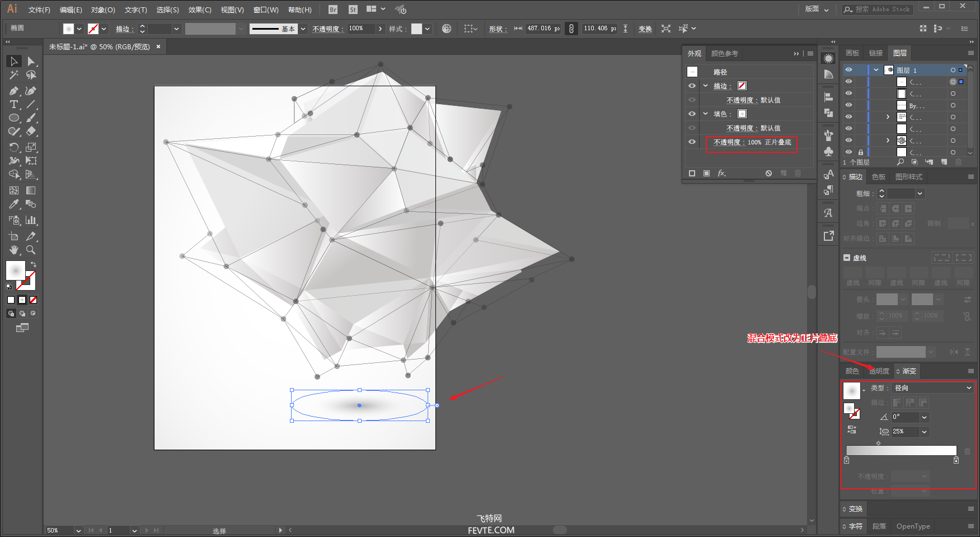Select the Eyedropper tool
Image resolution: width=980 pixels, height=537 pixels.
pos(14,204)
